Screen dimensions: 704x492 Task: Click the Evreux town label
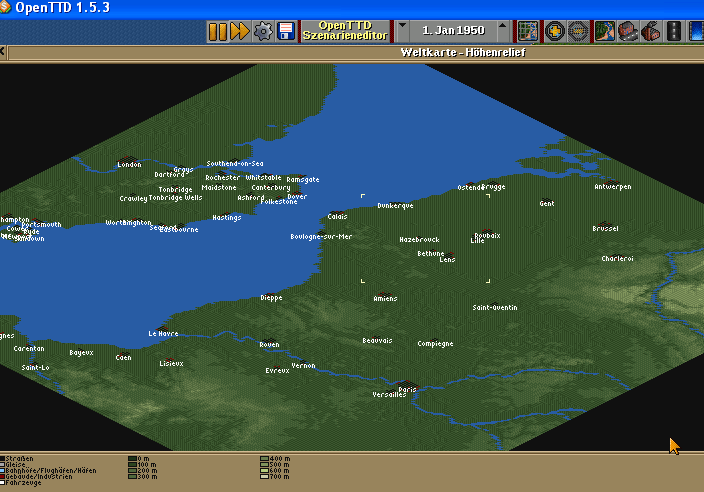277,371
